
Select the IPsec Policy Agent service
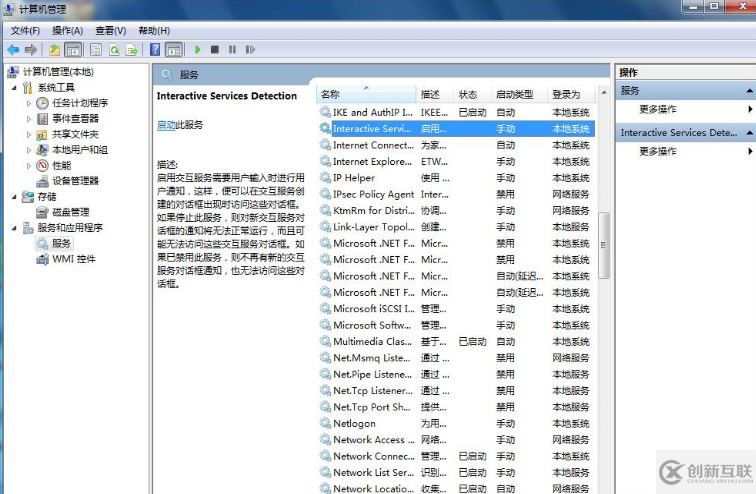click(x=456, y=194)
